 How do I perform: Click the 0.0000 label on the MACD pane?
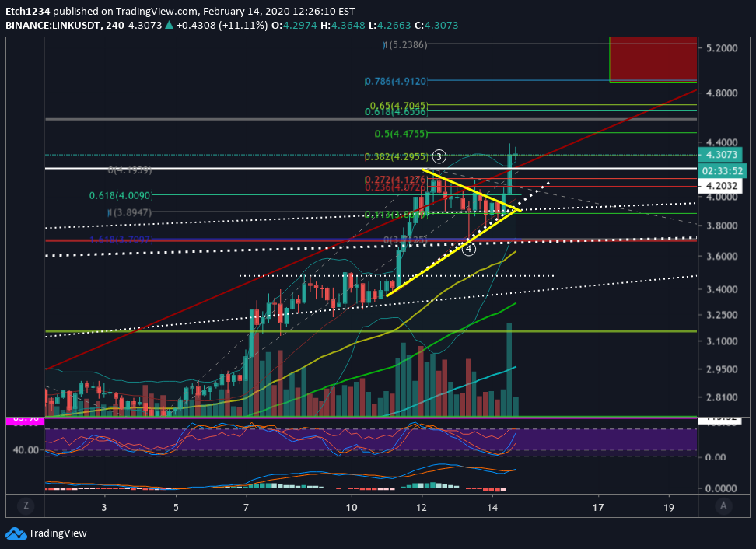[x=721, y=488]
